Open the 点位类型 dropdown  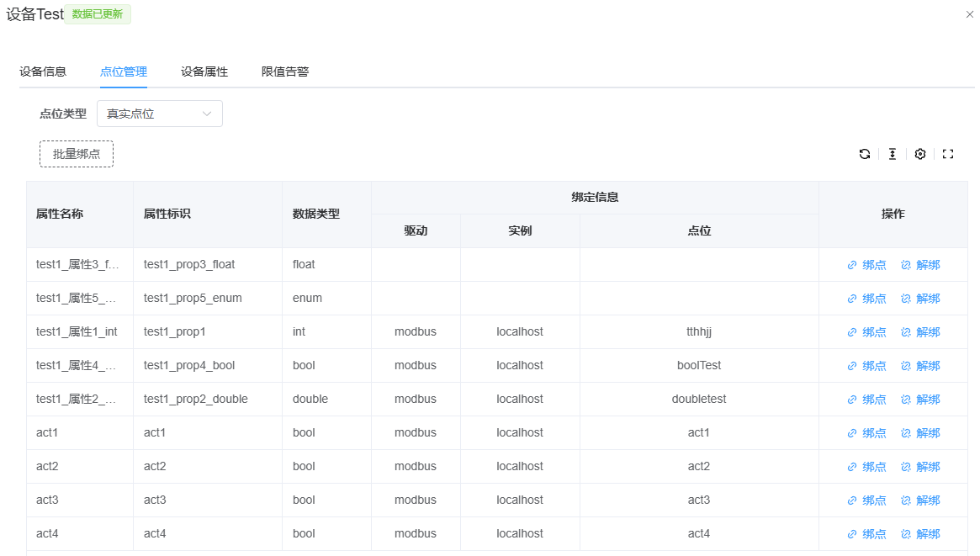tap(159, 114)
